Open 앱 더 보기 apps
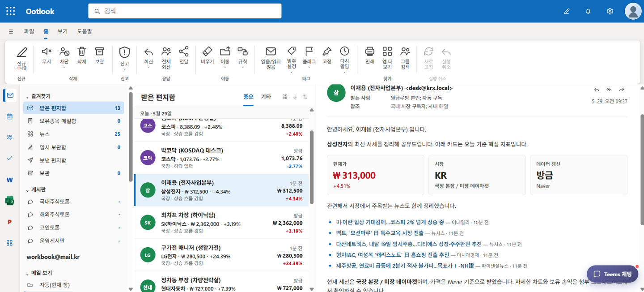The width and height of the screenshot is (644, 292). [387, 57]
